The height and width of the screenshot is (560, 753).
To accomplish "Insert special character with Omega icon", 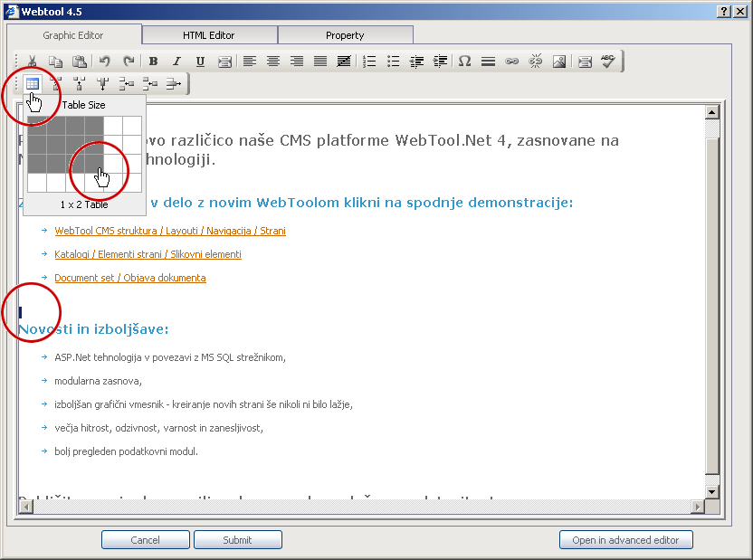I will click(x=464, y=62).
